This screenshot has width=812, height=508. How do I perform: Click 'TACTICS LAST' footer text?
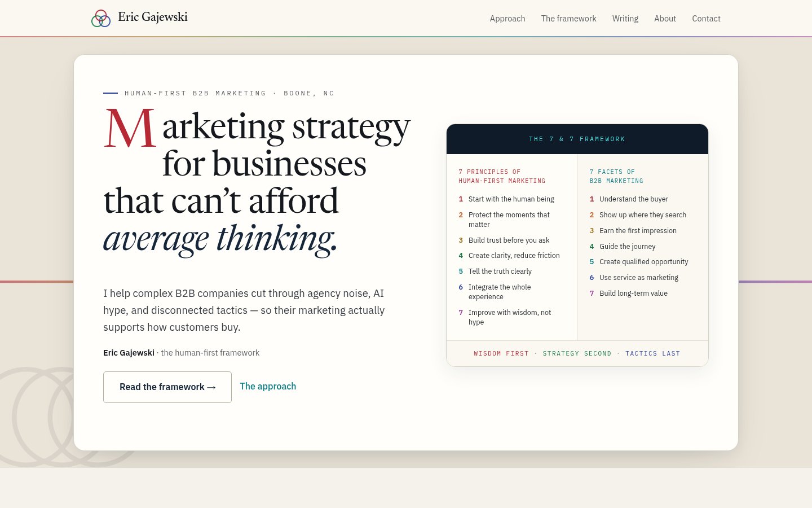(x=652, y=353)
